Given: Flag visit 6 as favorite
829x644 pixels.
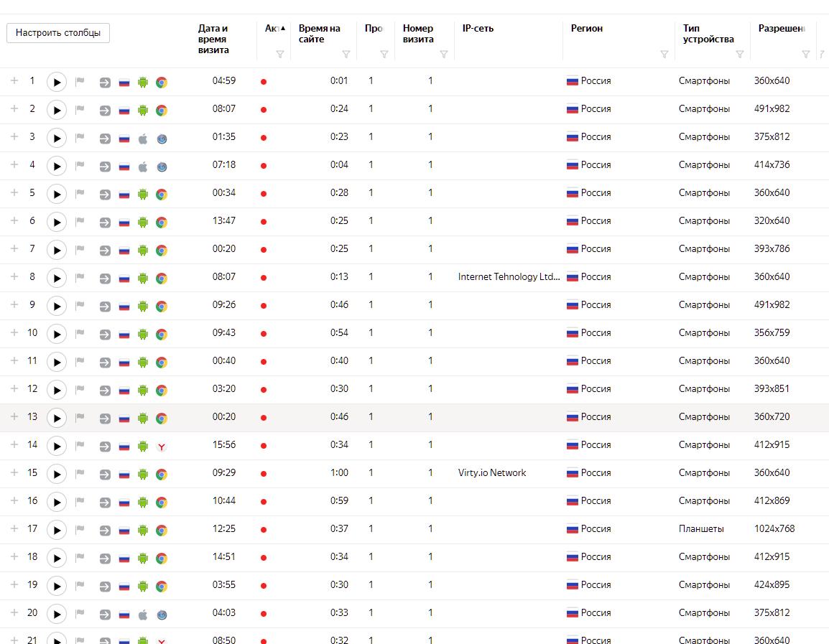Looking at the screenshot, I should coord(80,221).
